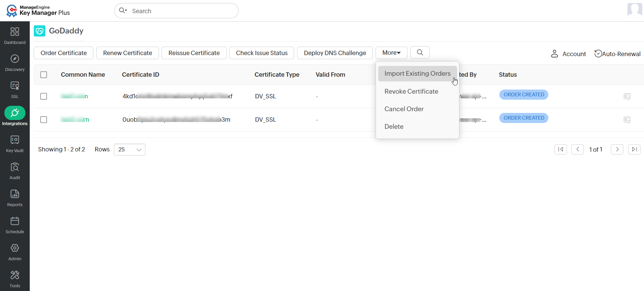The width and height of the screenshot is (644, 291).
Task: Click the certificate details icon for the 0uob row
Action: pos(627,120)
